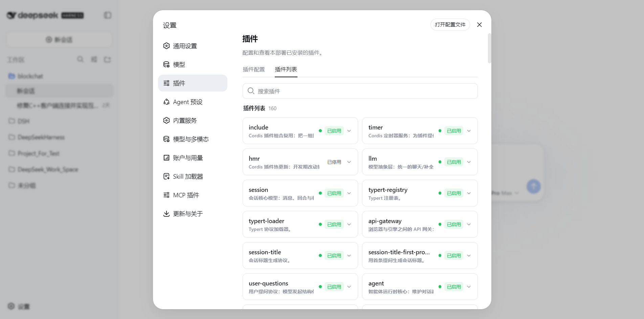
Task: Toggle sidebar icon in main window header
Action: point(108,15)
